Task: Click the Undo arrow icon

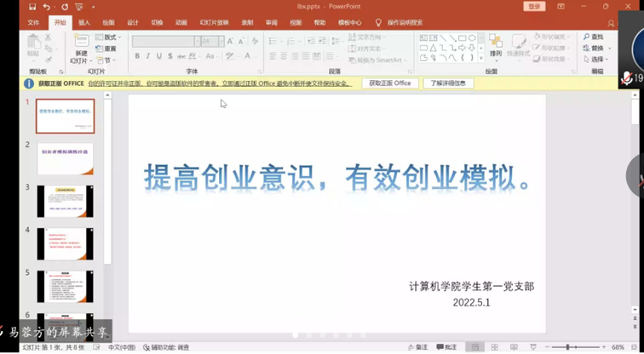Action: tap(48, 7)
